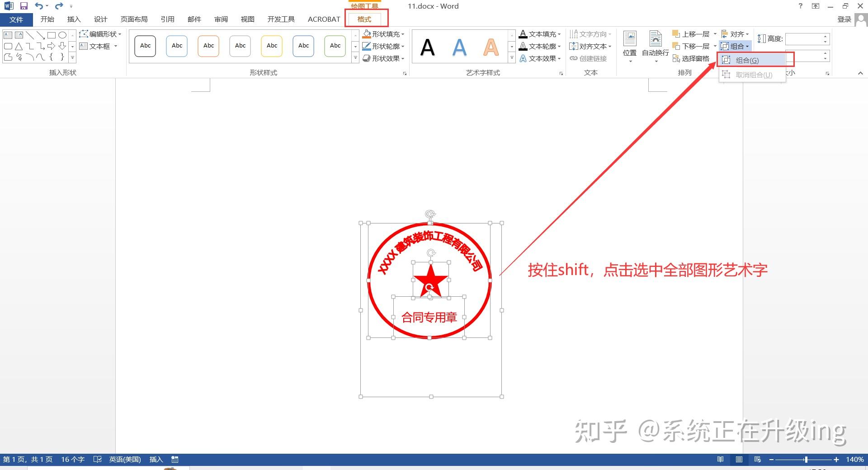Choose the down arrow block shape
The width and height of the screenshot is (868, 470).
point(62,46)
